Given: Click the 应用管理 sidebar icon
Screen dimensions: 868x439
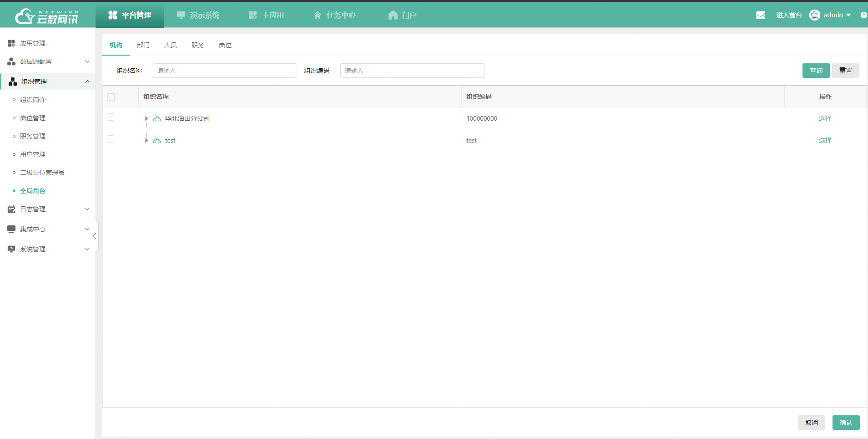Looking at the screenshot, I should coord(11,43).
